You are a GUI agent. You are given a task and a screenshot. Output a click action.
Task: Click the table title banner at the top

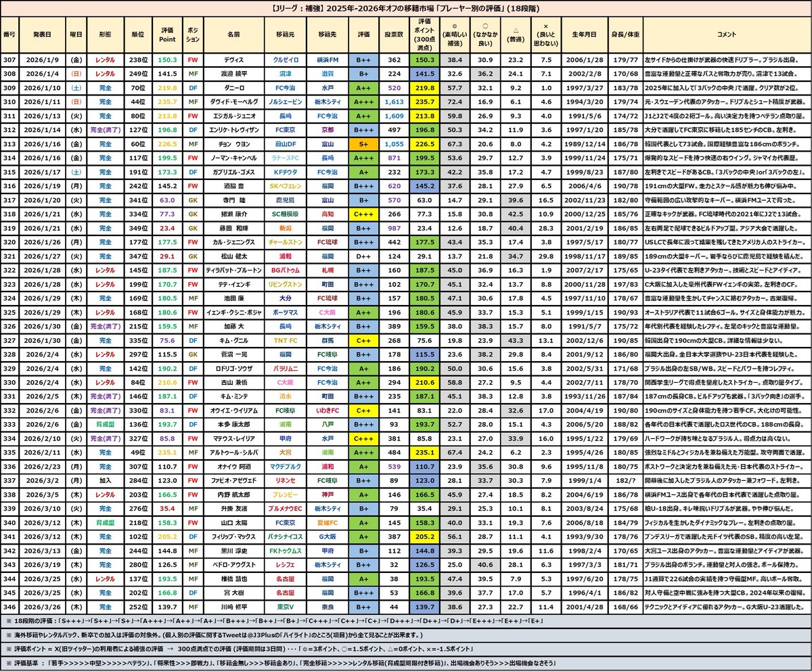tap(406, 8)
